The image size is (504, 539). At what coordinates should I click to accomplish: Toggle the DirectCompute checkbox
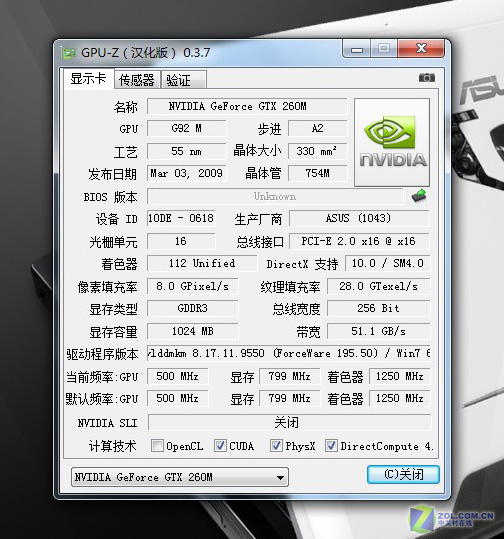(x=331, y=446)
